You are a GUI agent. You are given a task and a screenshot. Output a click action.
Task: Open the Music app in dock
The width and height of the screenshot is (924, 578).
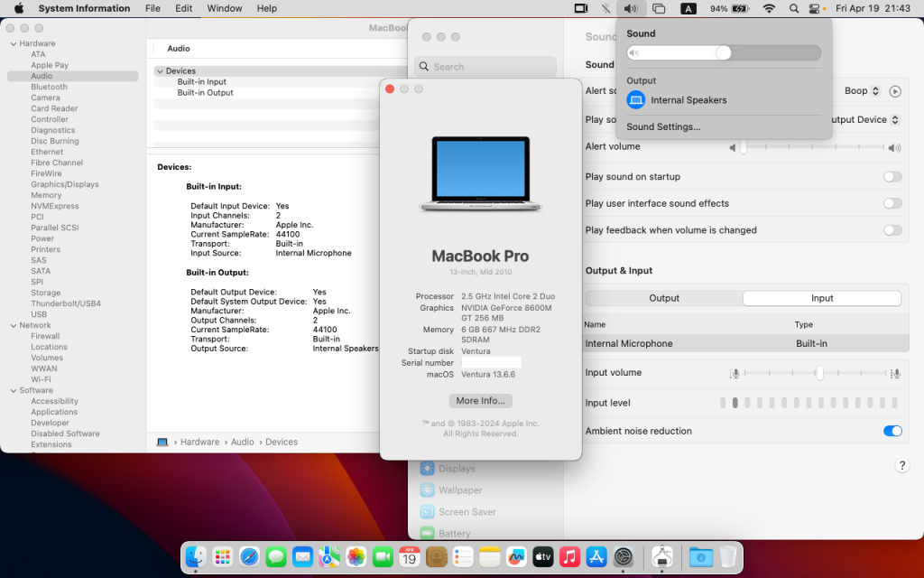tap(569, 557)
